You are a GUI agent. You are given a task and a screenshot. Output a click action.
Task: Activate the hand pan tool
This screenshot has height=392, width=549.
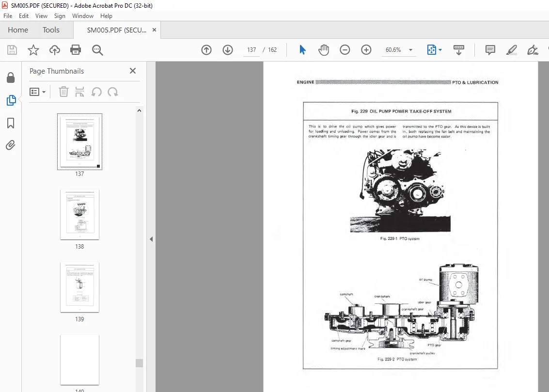pos(324,50)
